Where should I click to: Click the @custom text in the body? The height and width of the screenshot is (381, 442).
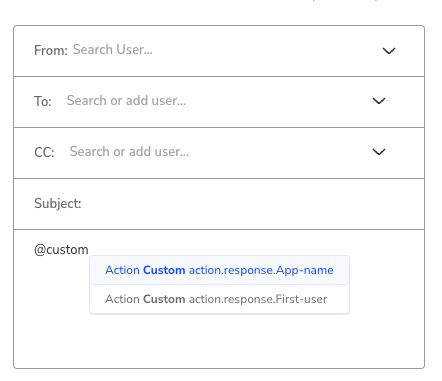[61, 250]
